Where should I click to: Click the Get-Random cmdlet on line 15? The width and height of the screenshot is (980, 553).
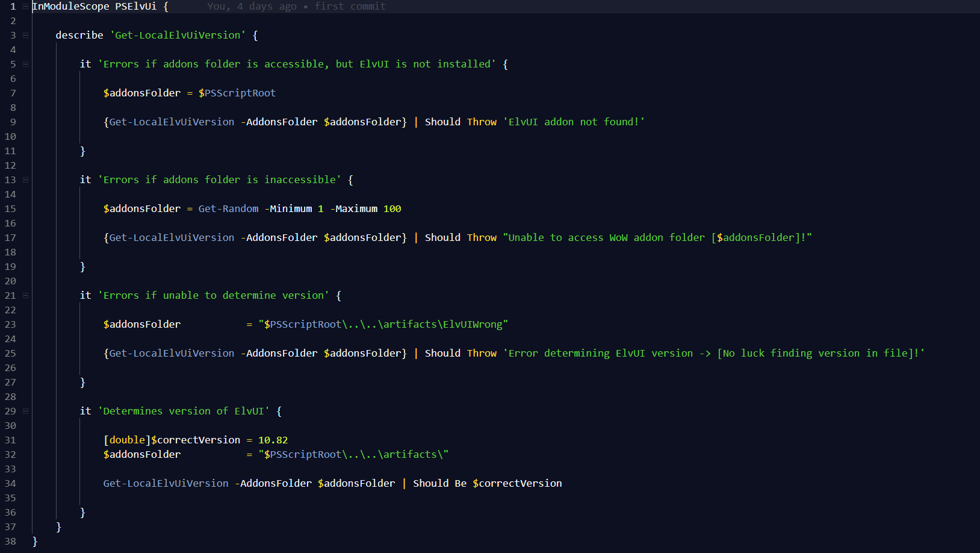[x=229, y=208]
